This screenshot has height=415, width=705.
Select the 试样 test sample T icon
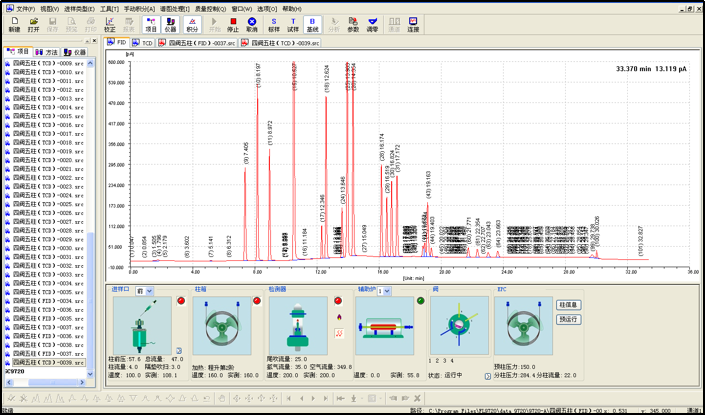293,25
